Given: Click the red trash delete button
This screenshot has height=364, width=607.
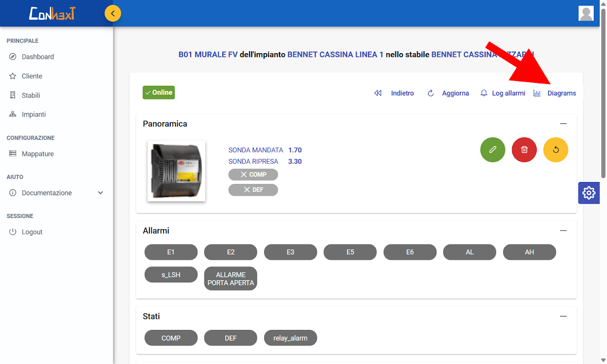Looking at the screenshot, I should coord(524,150).
